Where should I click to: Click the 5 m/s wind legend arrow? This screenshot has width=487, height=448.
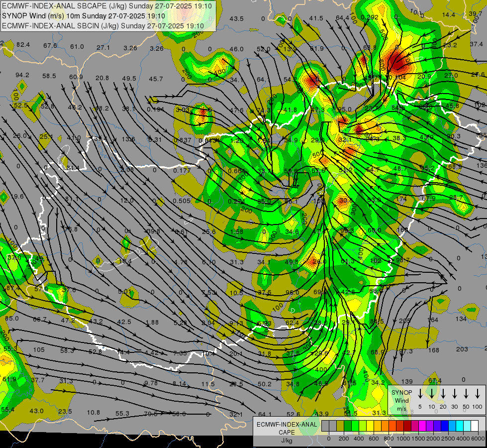[x=420, y=394]
